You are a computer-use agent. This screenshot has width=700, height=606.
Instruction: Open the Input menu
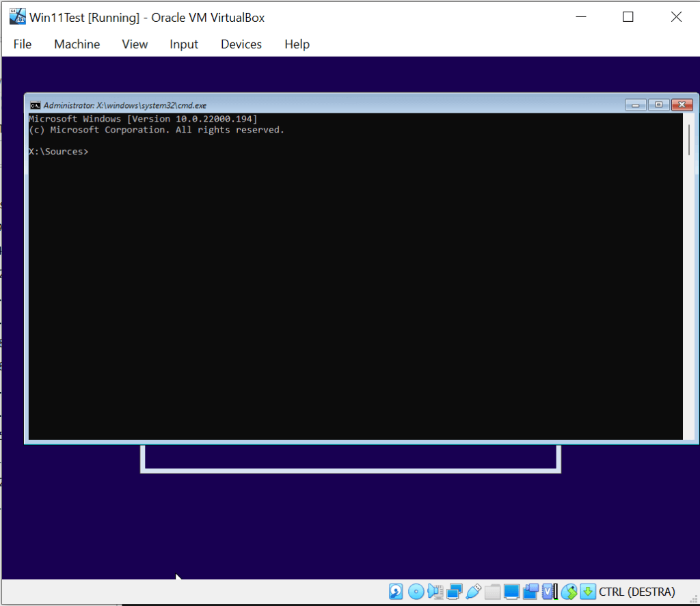pyautogui.click(x=183, y=44)
